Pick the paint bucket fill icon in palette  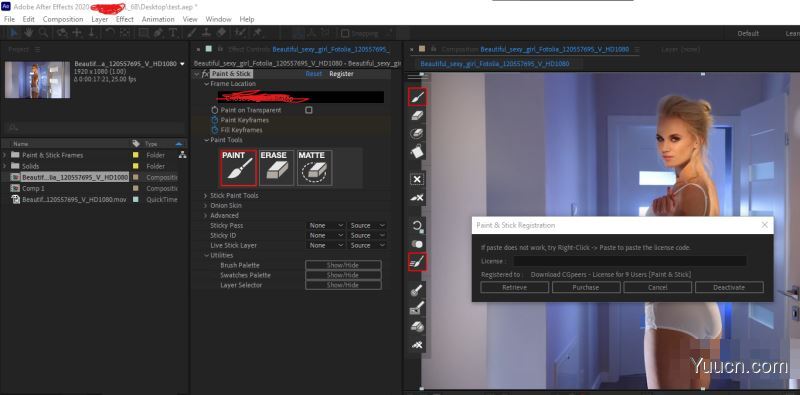click(417, 152)
